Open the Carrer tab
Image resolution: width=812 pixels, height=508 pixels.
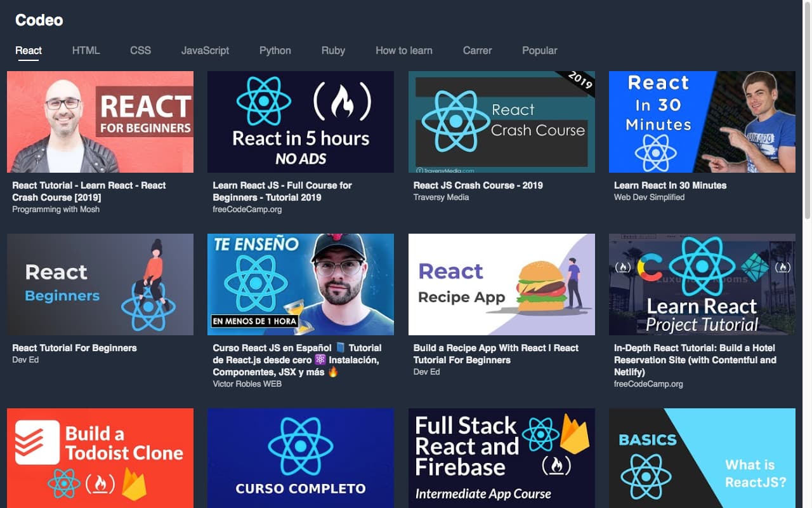477,50
